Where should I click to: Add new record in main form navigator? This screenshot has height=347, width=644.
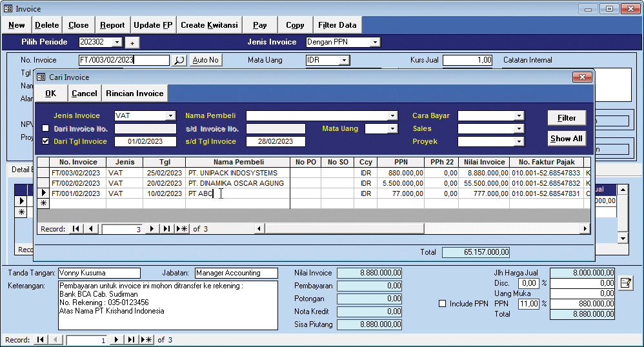pyautogui.click(x=146, y=340)
